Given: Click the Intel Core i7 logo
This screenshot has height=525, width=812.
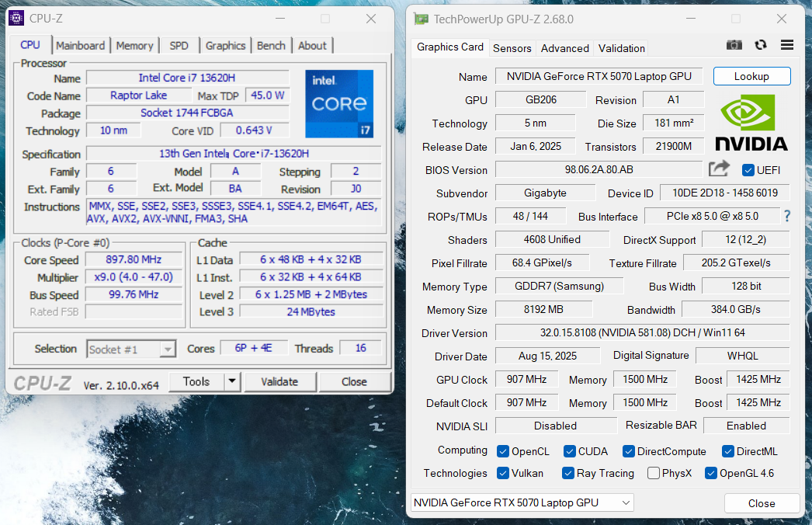Looking at the screenshot, I should coord(338,104).
